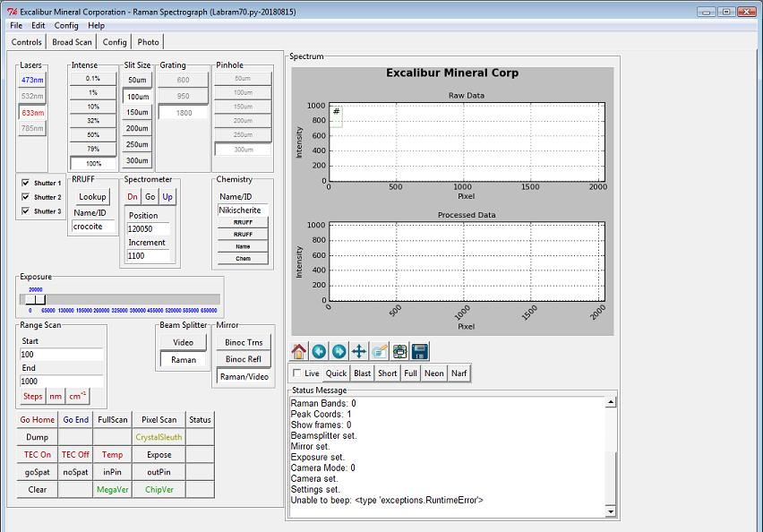
Task: Open the Edit menu
Action: [x=39, y=25]
